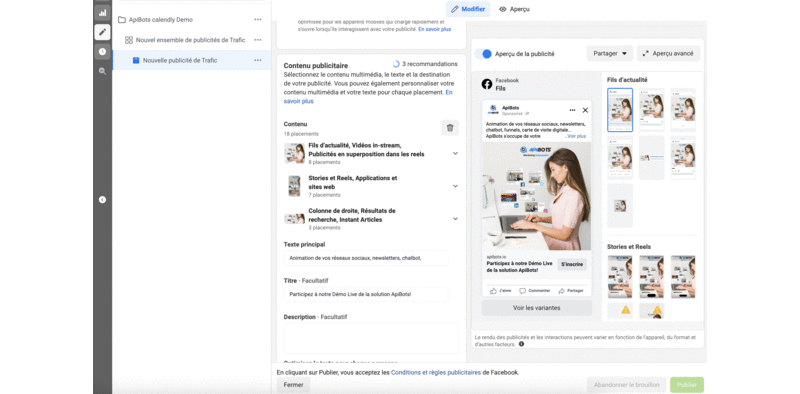Collapse the sidebar with the arrow circle icon
The image size is (800, 394).
coord(103,200)
